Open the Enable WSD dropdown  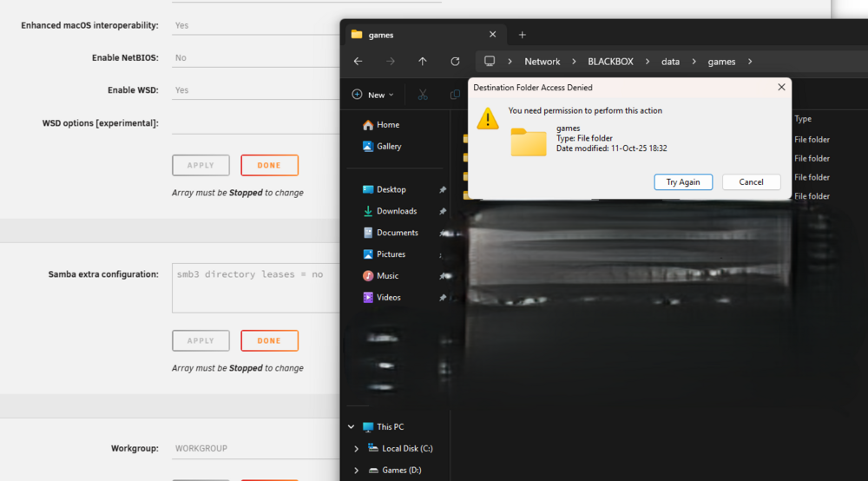(256, 90)
